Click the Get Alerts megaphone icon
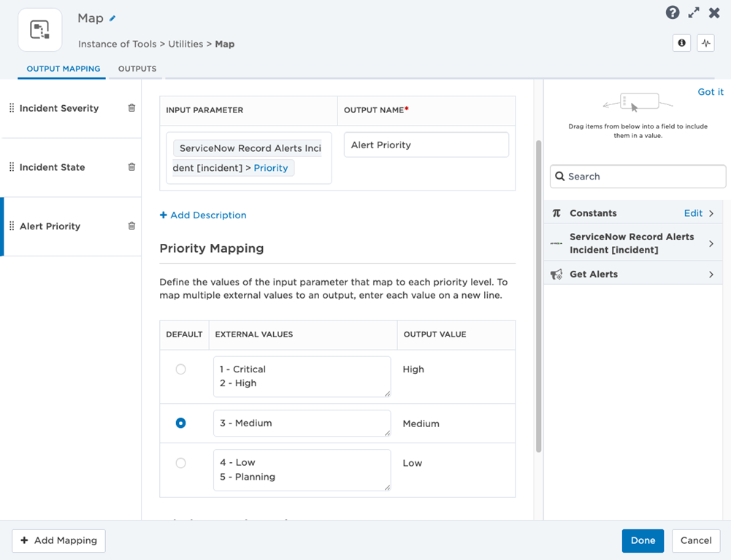This screenshot has width=731, height=560. click(x=556, y=275)
